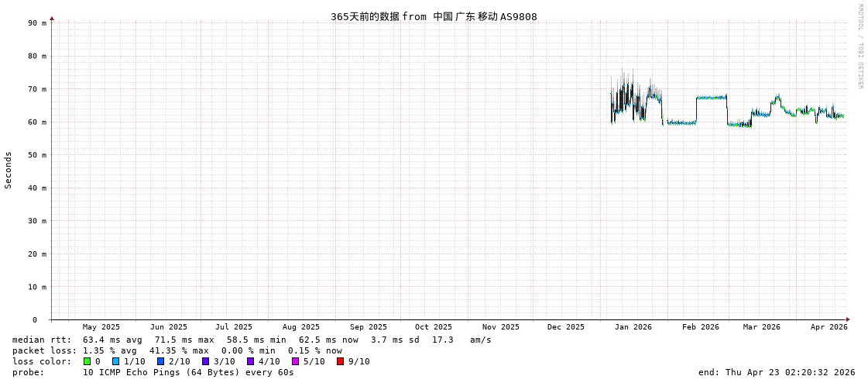Select the May 2025 x-axis label
Image resolution: width=868 pixels, height=383 pixels.
click(101, 327)
